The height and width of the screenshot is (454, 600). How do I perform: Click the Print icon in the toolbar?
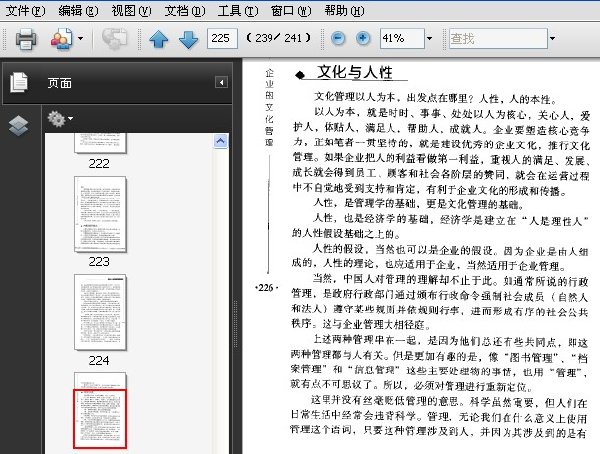pyautogui.click(x=26, y=38)
